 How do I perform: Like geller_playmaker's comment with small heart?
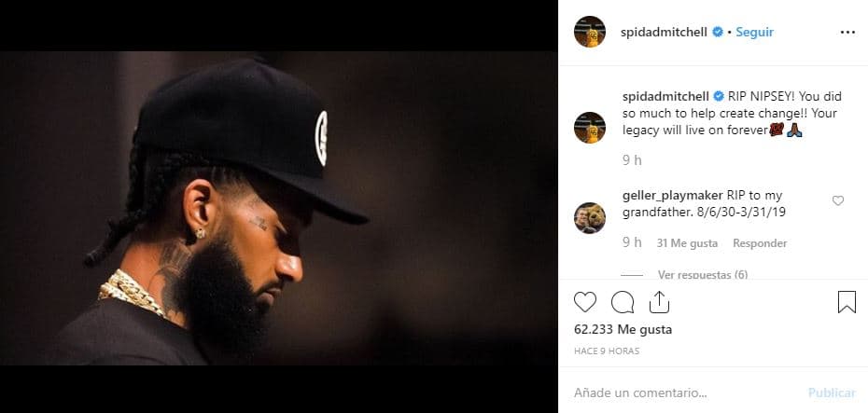click(x=837, y=200)
